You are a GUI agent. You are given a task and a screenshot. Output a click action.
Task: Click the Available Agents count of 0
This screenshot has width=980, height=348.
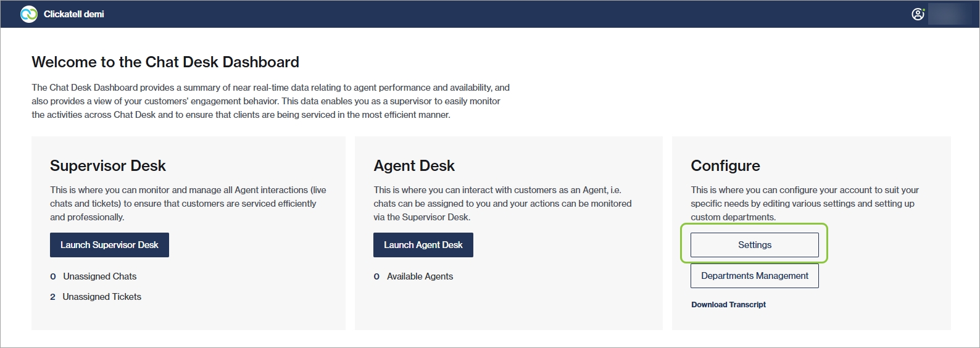pos(376,276)
